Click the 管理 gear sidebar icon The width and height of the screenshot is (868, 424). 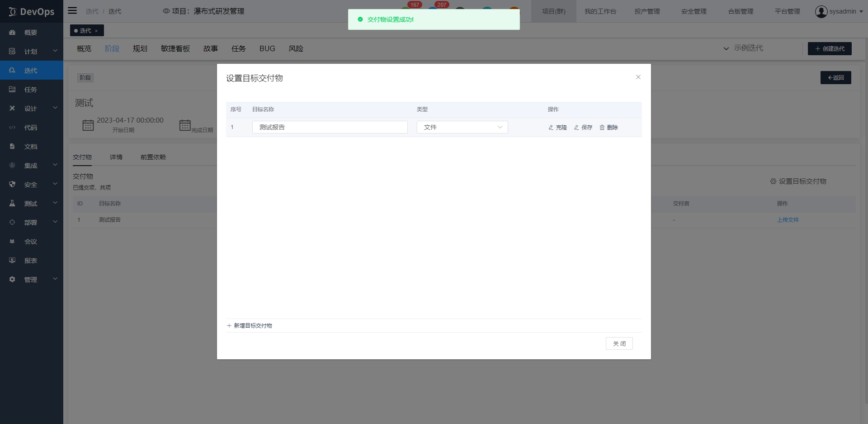click(12, 280)
